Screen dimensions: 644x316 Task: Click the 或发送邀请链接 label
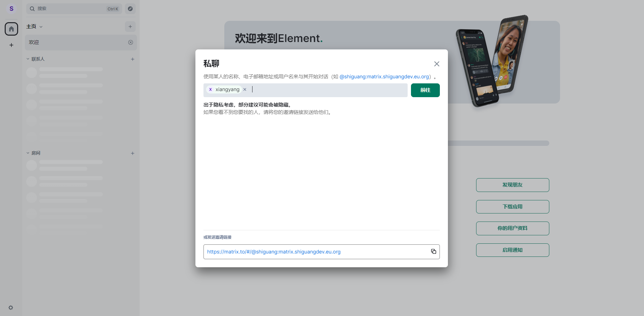point(217,237)
